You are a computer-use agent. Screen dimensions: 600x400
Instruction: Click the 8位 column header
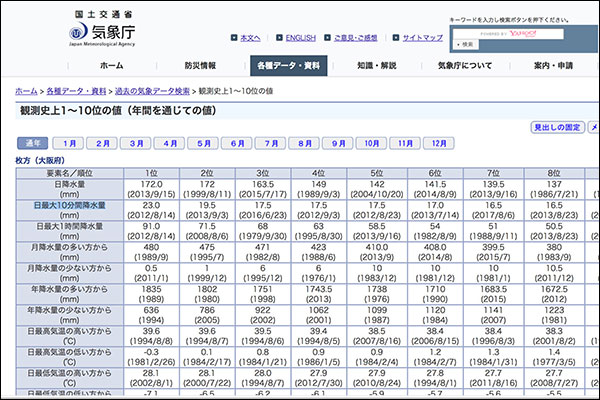pyautogui.click(x=554, y=173)
